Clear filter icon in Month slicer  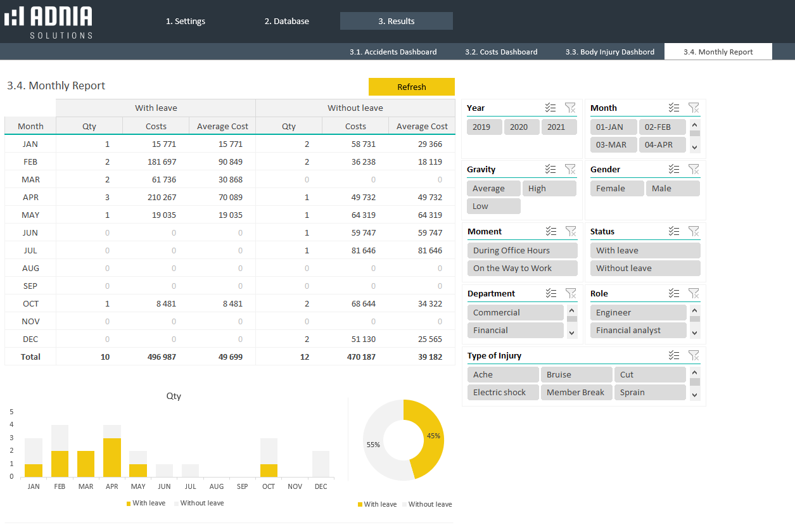[694, 108]
